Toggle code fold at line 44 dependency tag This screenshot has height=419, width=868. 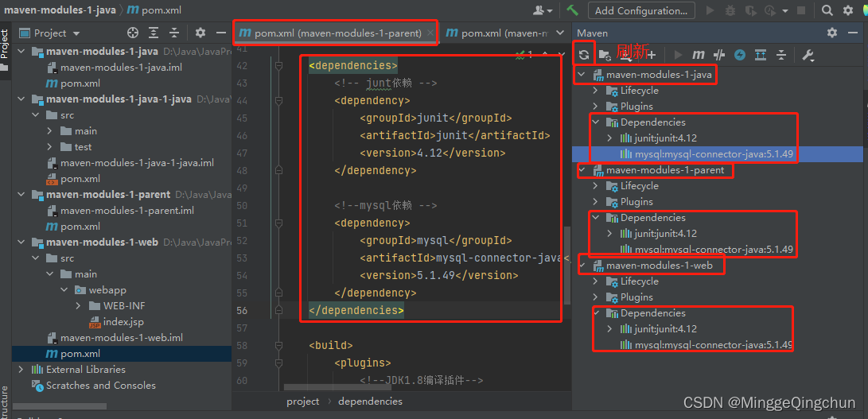pyautogui.click(x=278, y=101)
